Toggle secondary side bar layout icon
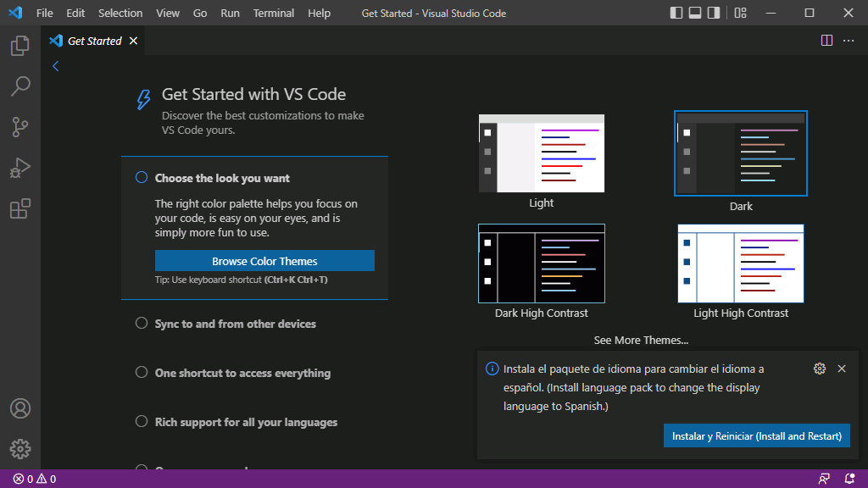Image resolution: width=868 pixels, height=488 pixels. tap(714, 13)
